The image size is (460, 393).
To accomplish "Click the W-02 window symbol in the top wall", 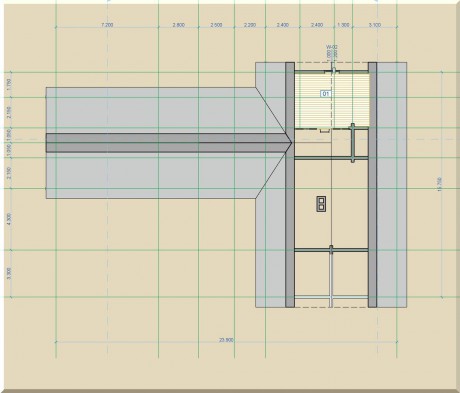I will [x=333, y=71].
